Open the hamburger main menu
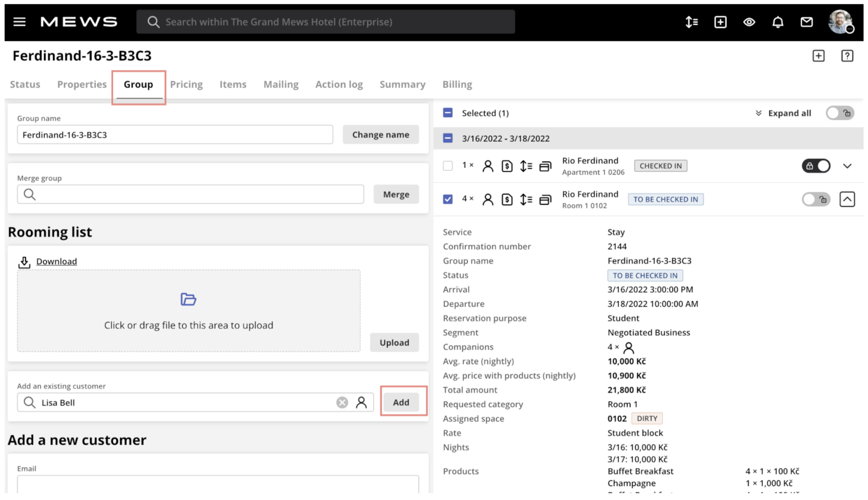The image size is (868, 500). (19, 22)
